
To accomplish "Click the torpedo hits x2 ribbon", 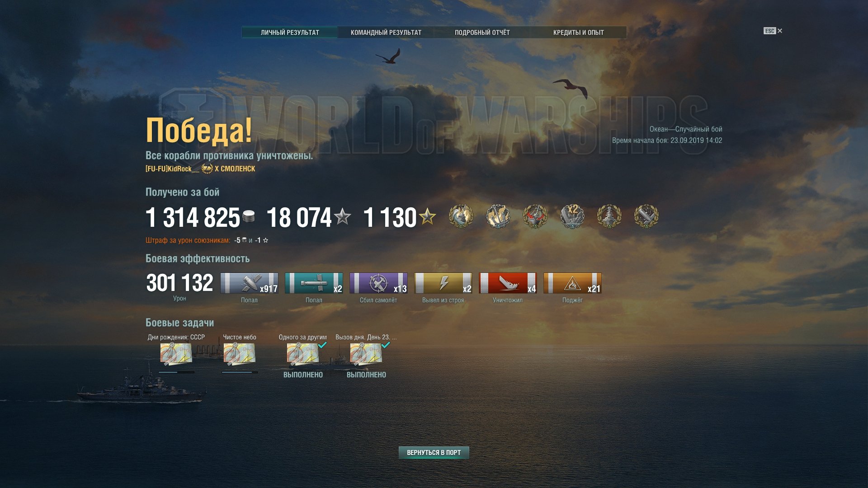I will tap(314, 283).
